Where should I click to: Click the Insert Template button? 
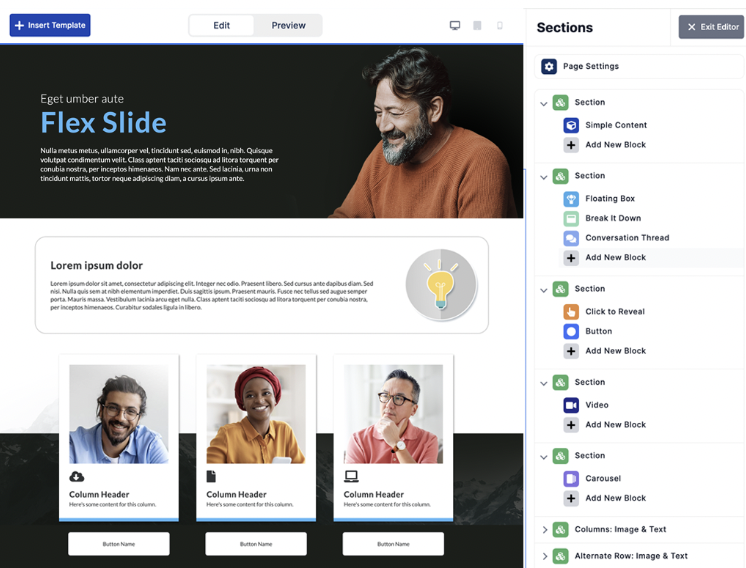(x=50, y=25)
